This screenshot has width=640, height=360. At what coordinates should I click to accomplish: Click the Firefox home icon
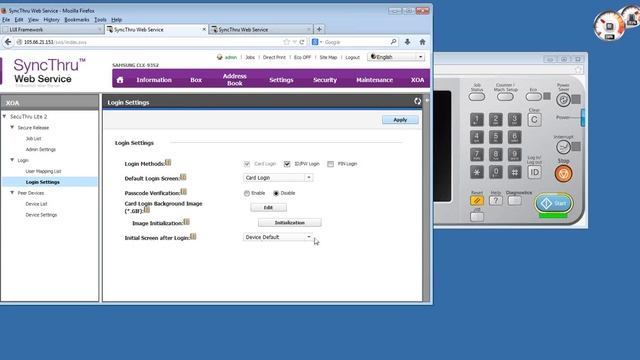coord(422,42)
